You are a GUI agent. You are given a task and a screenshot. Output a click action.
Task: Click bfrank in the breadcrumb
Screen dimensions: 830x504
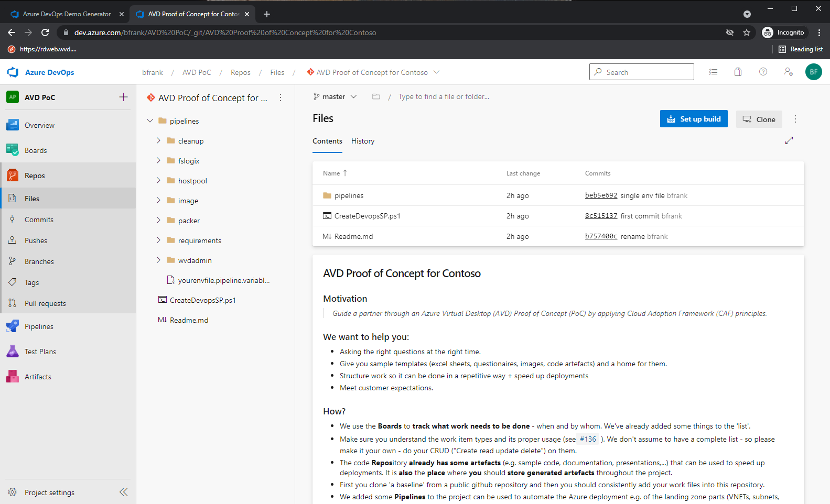coord(153,72)
